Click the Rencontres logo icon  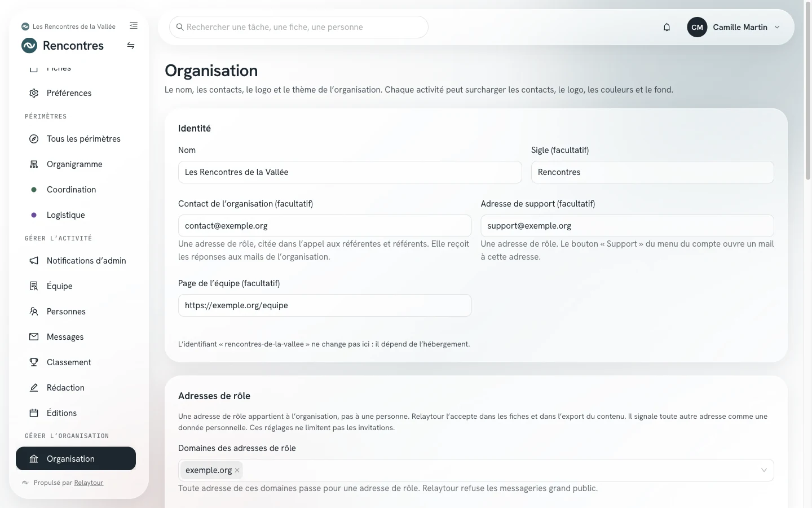coord(29,46)
